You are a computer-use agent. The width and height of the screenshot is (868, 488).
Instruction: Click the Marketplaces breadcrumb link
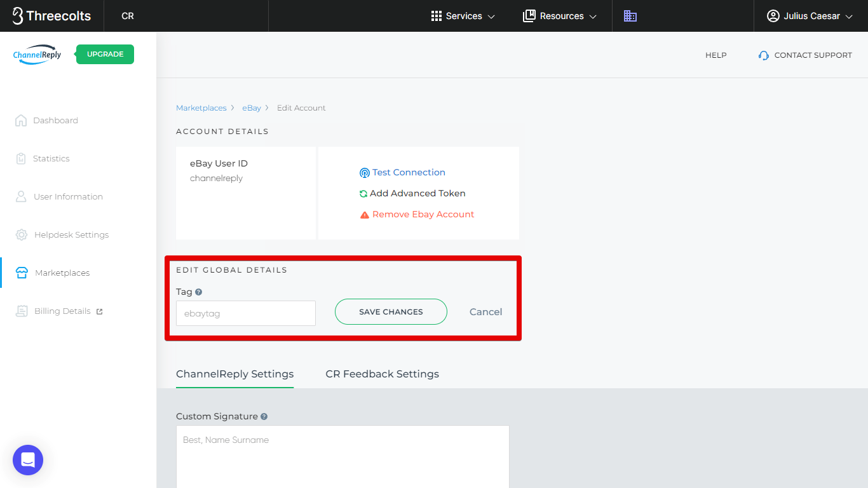point(201,108)
